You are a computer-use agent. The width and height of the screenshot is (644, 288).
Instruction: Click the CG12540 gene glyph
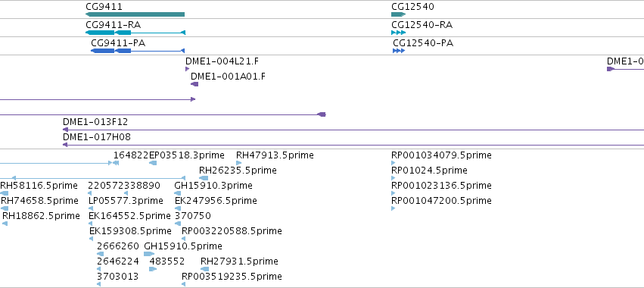(x=398, y=14)
